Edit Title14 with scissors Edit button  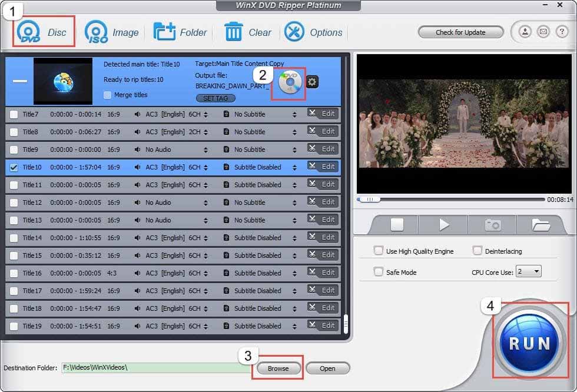click(x=323, y=237)
